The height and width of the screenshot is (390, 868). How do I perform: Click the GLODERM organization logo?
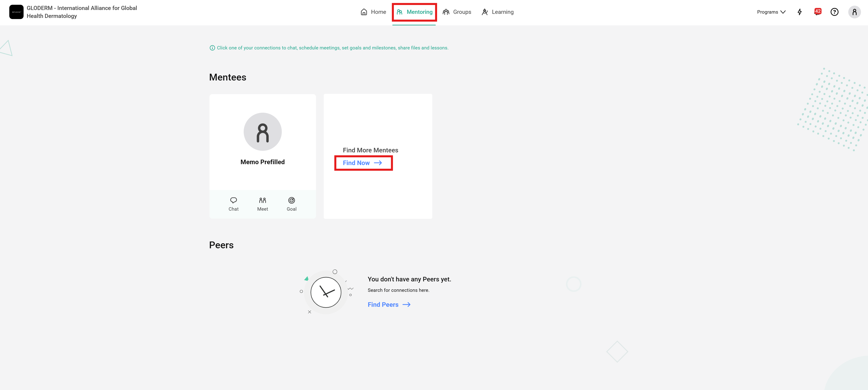click(x=16, y=12)
